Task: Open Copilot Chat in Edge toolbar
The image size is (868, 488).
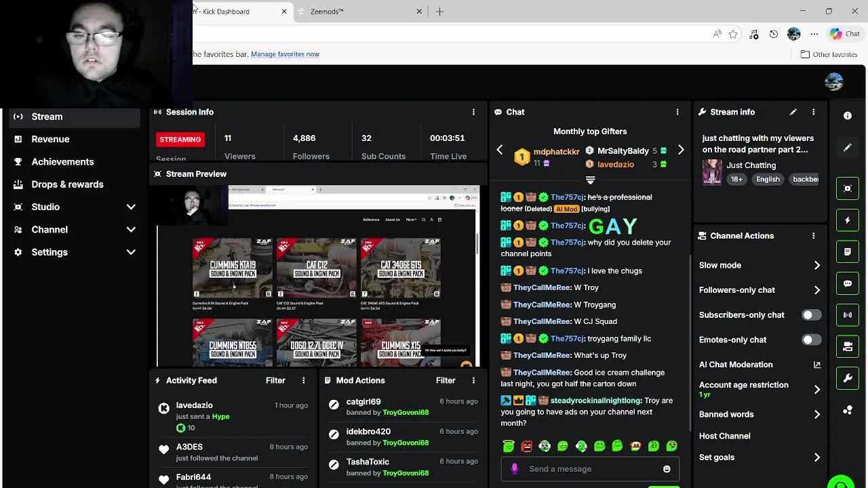Action: point(845,34)
